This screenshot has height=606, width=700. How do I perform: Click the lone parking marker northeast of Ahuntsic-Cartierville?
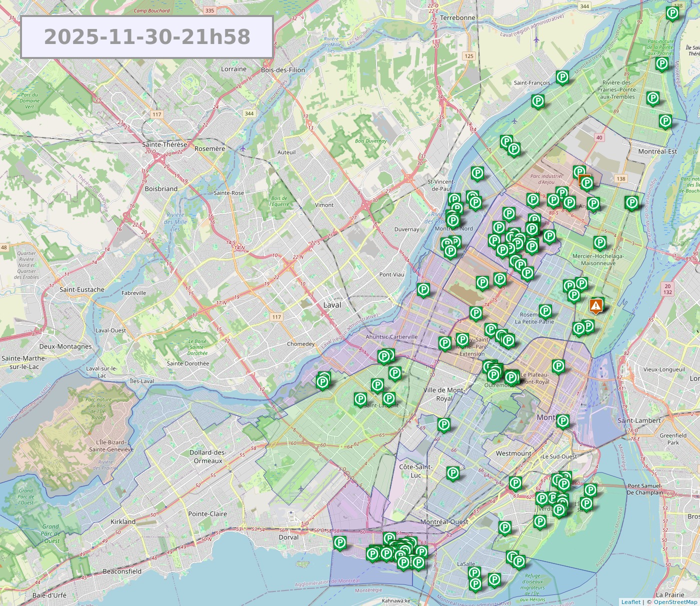pyautogui.click(x=423, y=289)
